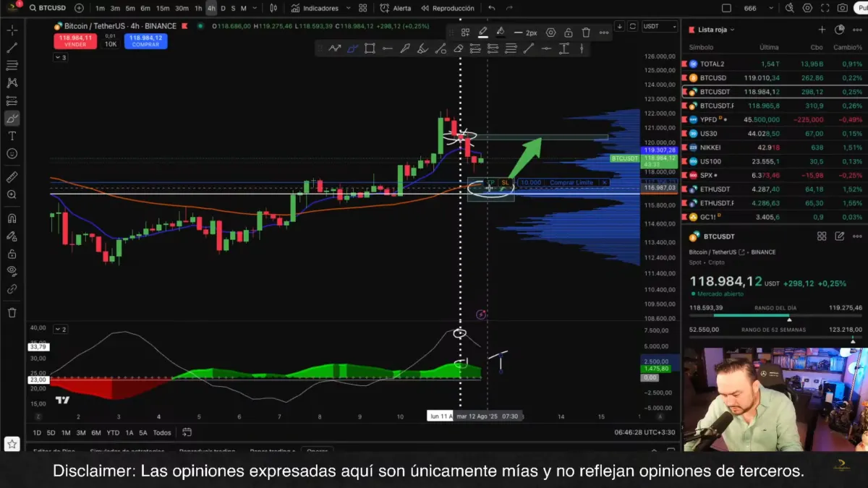The image size is (868, 488).
Task: Select the crosshair cursor tool
Action: [12, 30]
